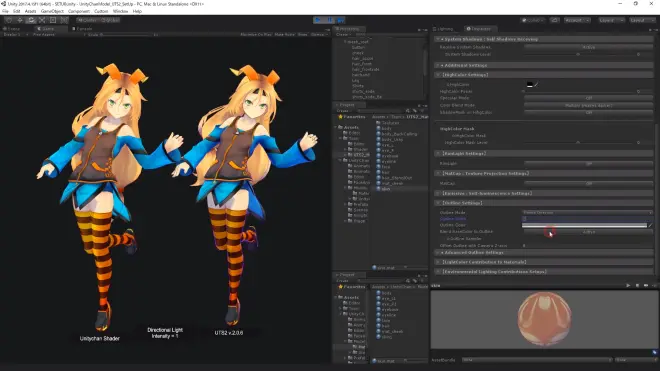Click the face material icon in the upper Project panel
Image resolution: width=660 pixels, height=371 pixels.
point(378,167)
